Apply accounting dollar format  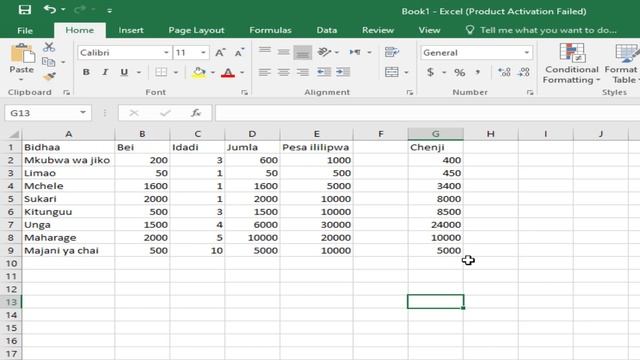(430, 72)
